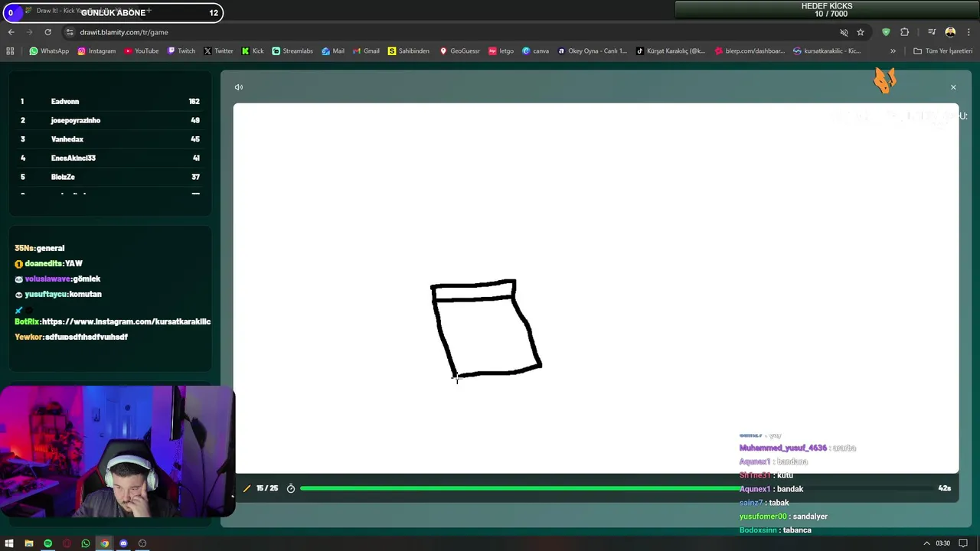The width and height of the screenshot is (980, 551).
Task: Open the media control toolbar icon
Action: pos(932,32)
